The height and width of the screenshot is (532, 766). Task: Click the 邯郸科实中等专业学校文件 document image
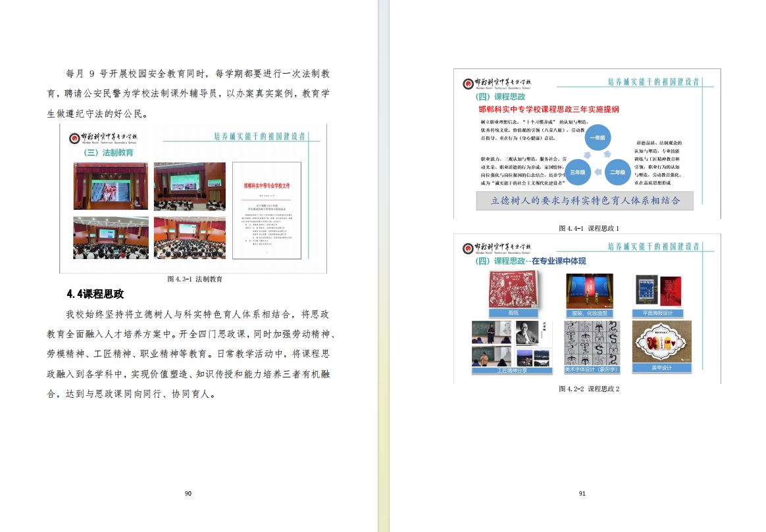(267, 210)
